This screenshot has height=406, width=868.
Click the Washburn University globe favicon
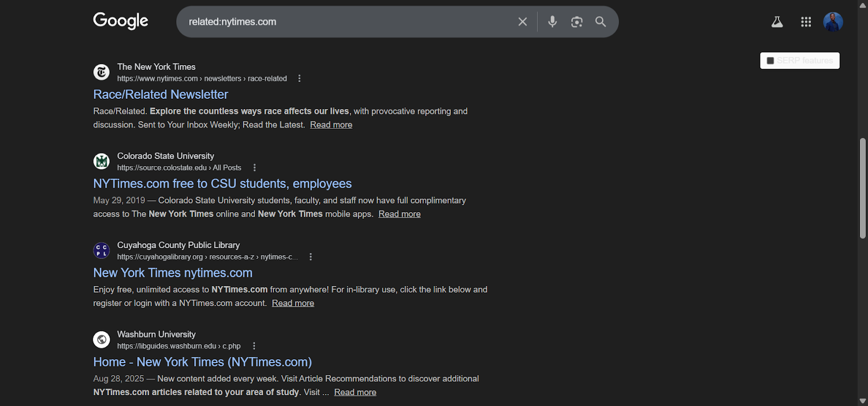coord(101,340)
